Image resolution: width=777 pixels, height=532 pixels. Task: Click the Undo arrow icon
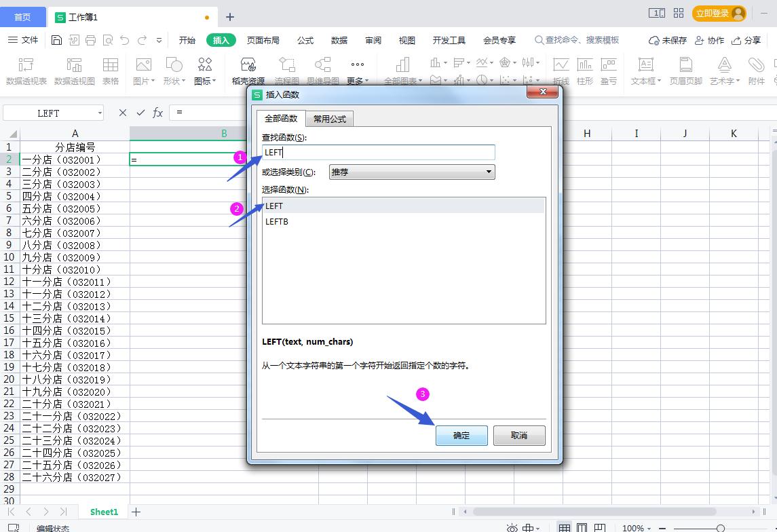coord(125,40)
